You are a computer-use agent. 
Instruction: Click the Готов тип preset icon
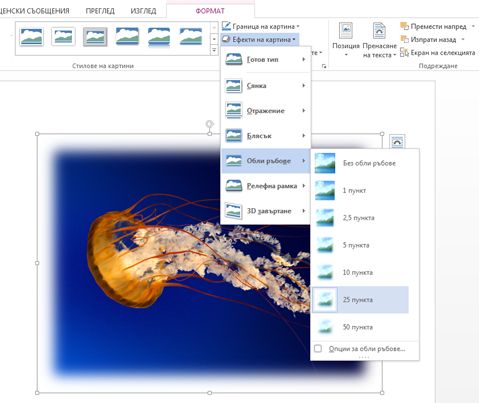[x=233, y=60]
